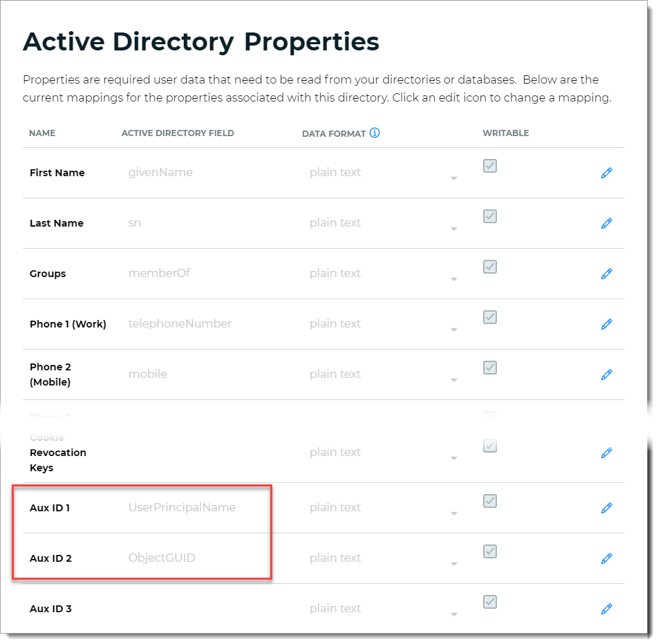658x644 pixels.
Task: Open the edit pencil for Aux ID 3
Action: [x=606, y=609]
